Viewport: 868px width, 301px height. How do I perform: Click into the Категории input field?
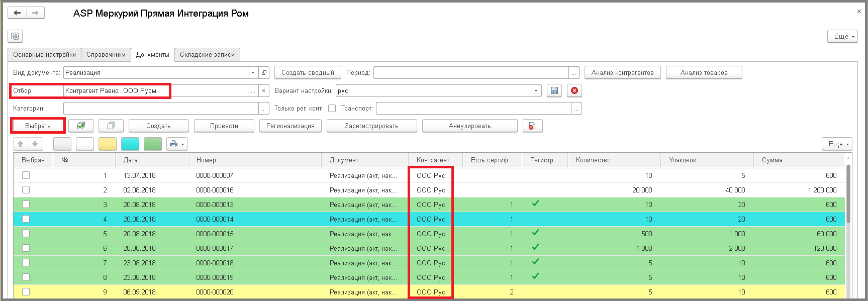161,109
